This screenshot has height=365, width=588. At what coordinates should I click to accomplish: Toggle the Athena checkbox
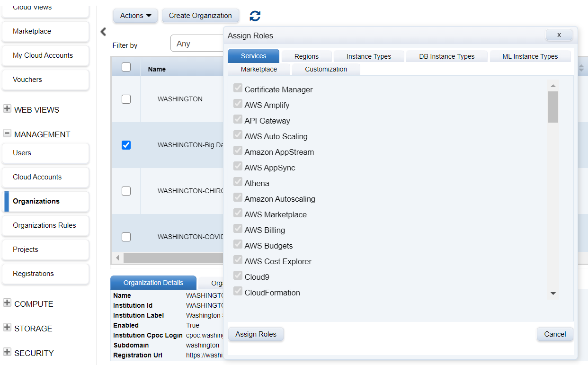click(238, 182)
